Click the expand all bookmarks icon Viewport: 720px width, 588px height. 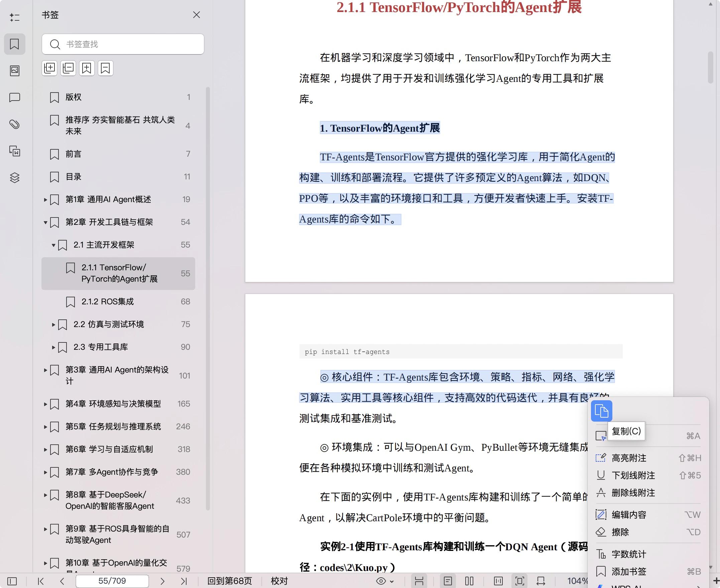click(x=49, y=68)
